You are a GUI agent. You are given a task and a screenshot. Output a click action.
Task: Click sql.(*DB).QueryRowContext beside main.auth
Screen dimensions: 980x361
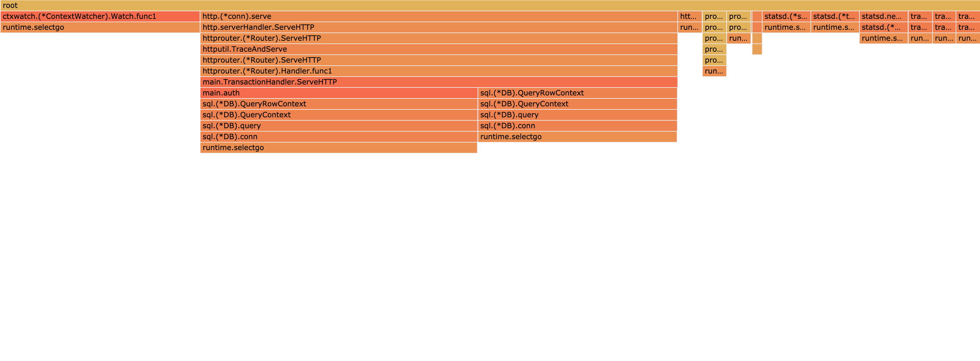[x=577, y=93]
